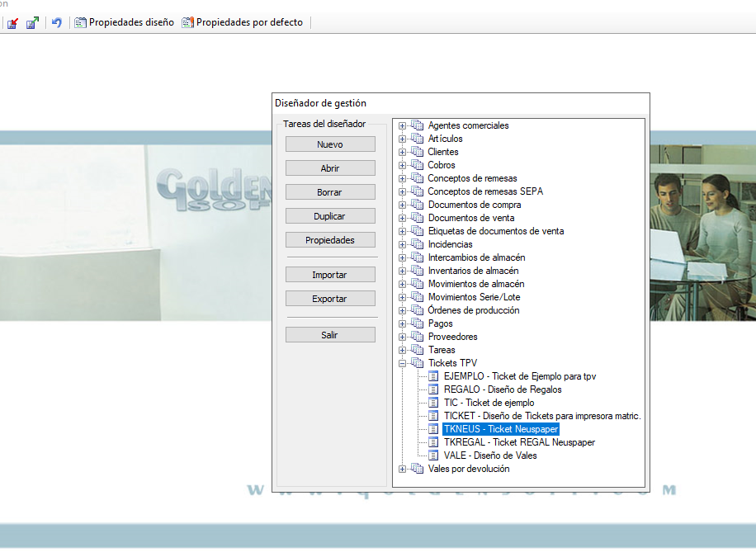Expand the Documentos de venta node
The image size is (756, 557).
403,218
